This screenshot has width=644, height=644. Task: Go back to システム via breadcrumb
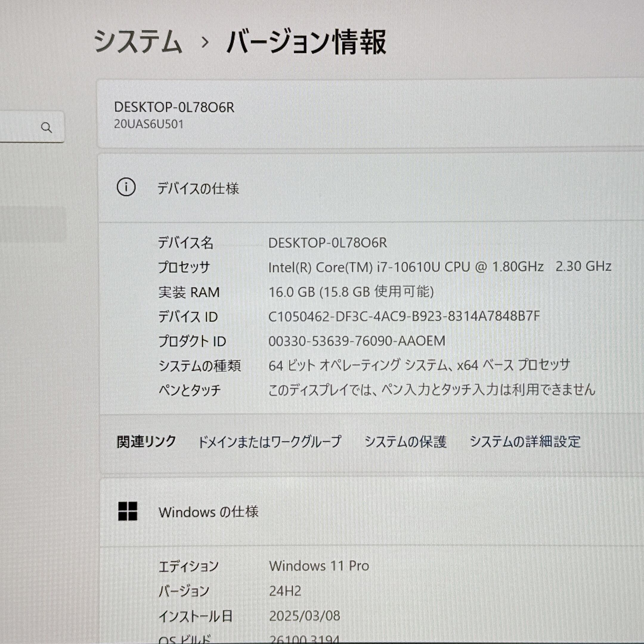coord(138,42)
